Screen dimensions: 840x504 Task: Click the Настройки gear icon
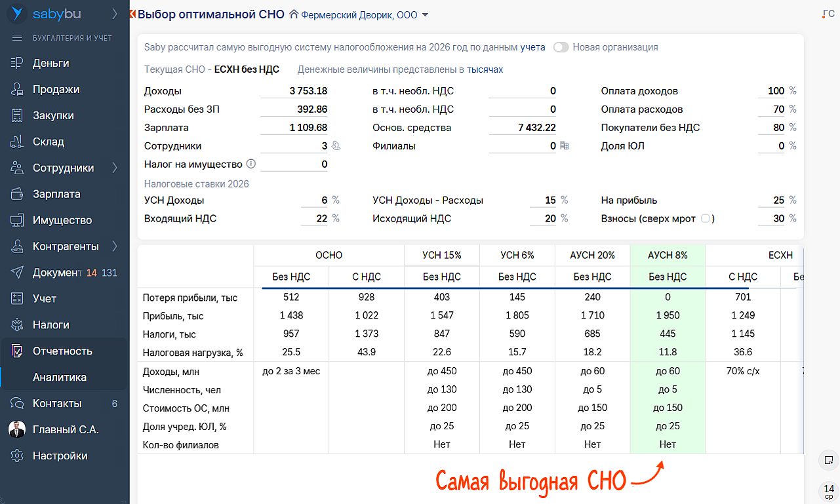point(18,456)
